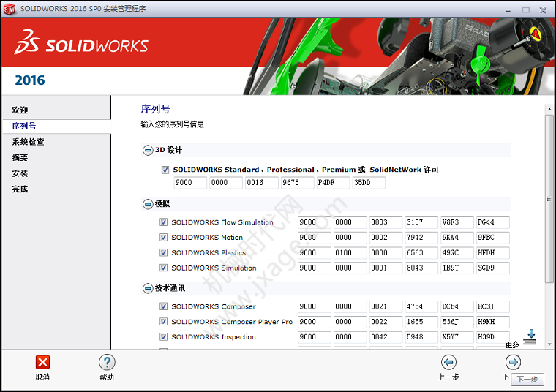Click Inspection serial field containing 5948

421,337
